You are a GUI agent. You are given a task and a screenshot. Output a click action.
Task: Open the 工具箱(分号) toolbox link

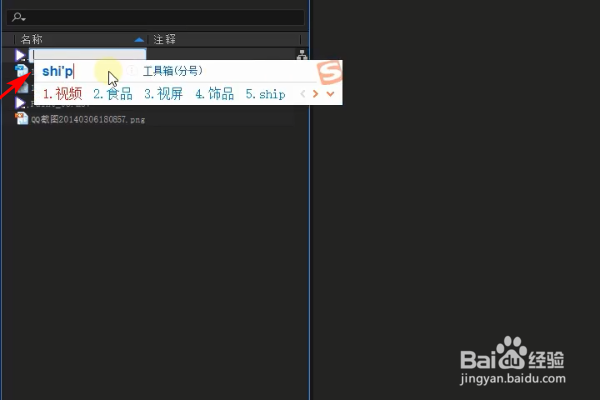click(x=173, y=71)
